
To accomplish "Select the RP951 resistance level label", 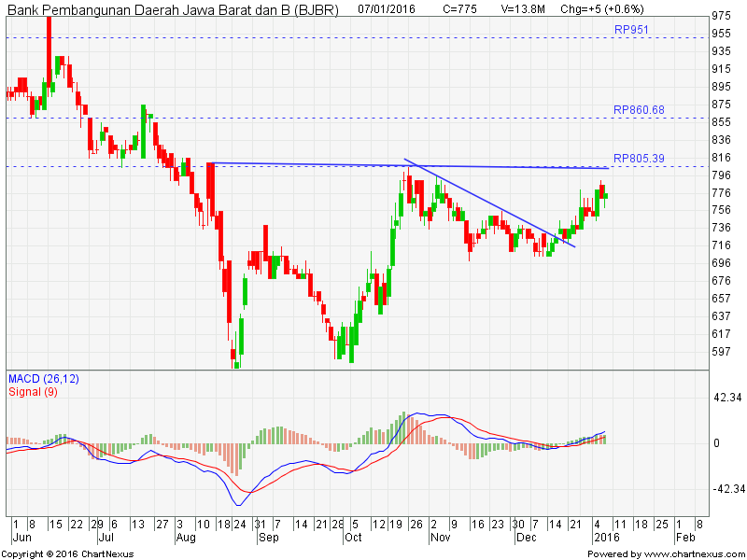I will coord(631,30).
